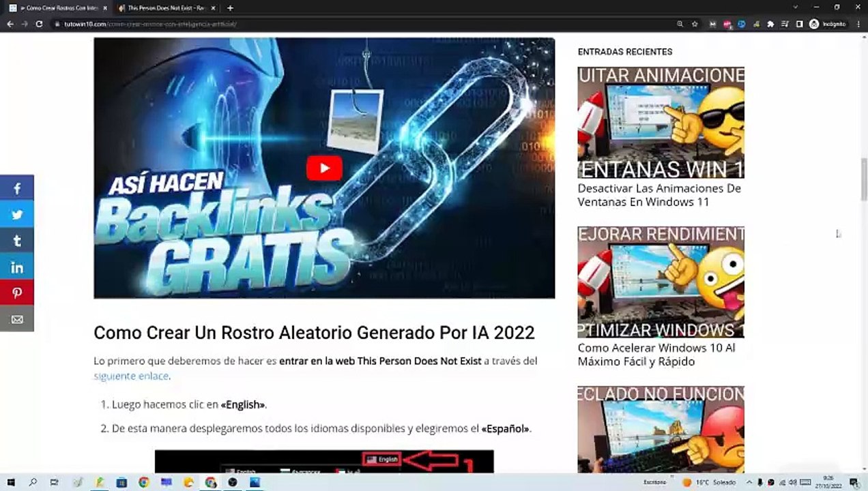This screenshot has height=491, width=868.
Task: Click the 'ENTRADAS RECIENTES' sidebar title
Action: pyautogui.click(x=625, y=52)
